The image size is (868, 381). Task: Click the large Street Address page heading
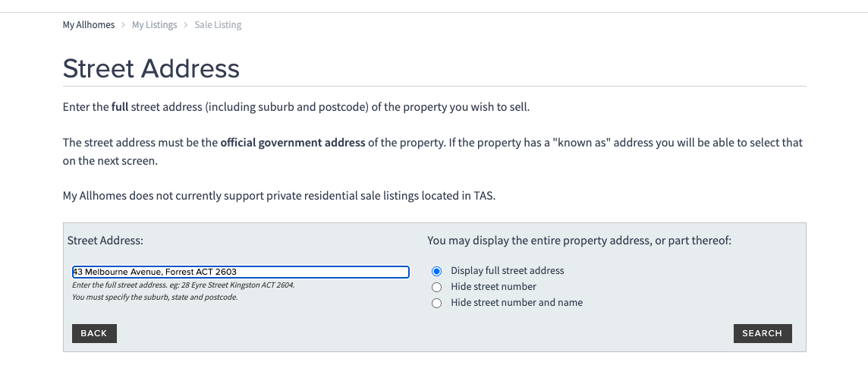click(x=151, y=69)
